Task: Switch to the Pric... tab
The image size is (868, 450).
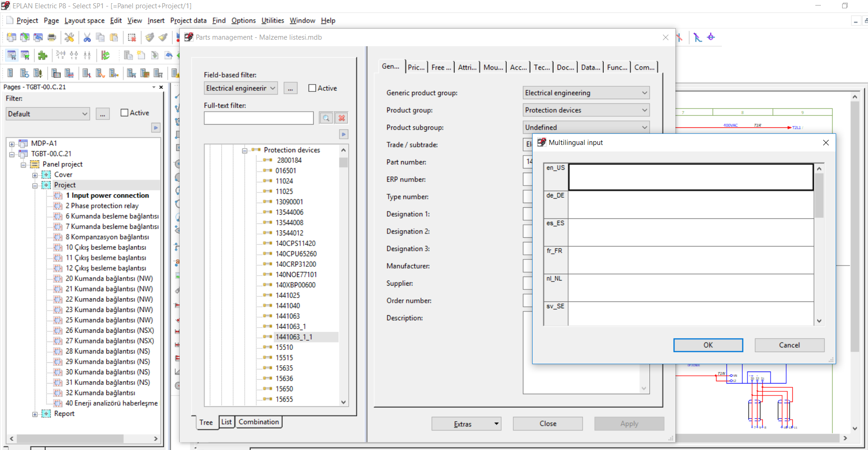Action: pyautogui.click(x=416, y=67)
